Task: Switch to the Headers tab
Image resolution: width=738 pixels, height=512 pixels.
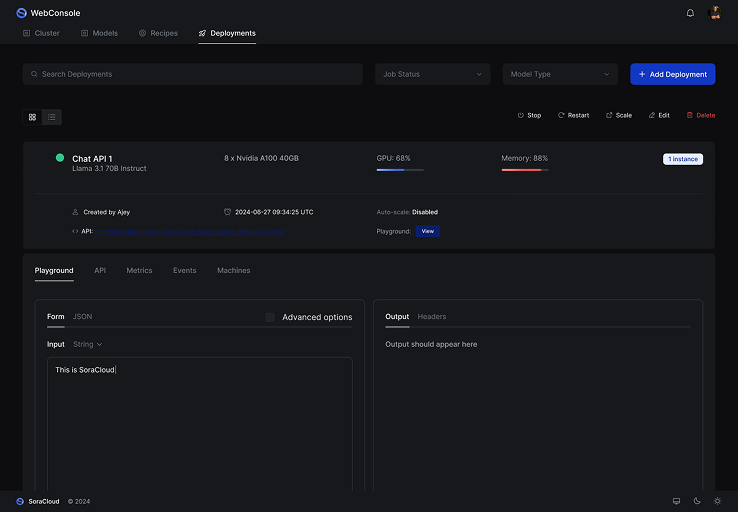Action: coord(432,317)
